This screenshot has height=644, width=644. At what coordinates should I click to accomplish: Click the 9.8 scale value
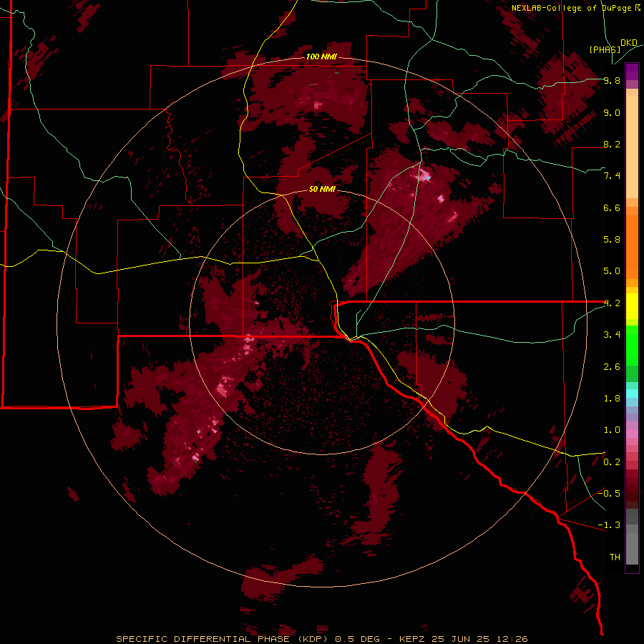[612, 81]
